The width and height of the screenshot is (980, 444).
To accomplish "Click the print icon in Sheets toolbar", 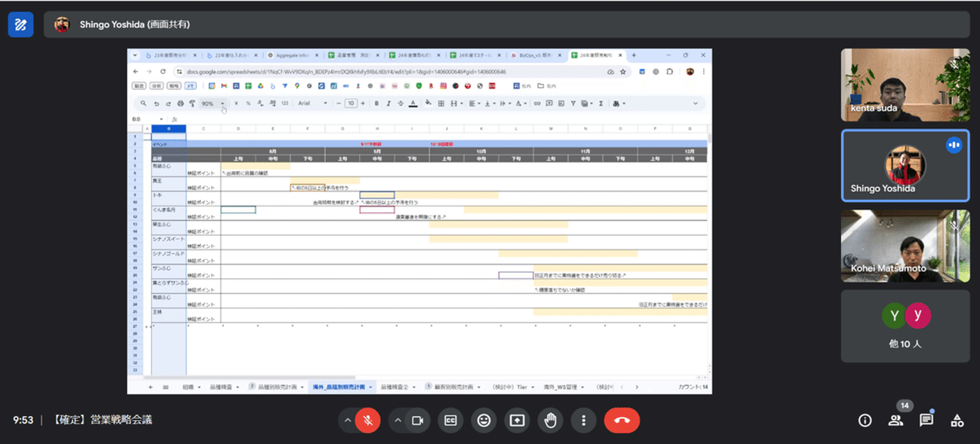I will coord(180,103).
